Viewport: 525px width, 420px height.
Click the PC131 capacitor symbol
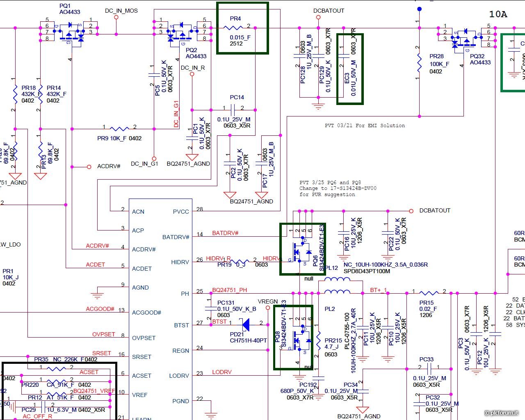(211, 308)
